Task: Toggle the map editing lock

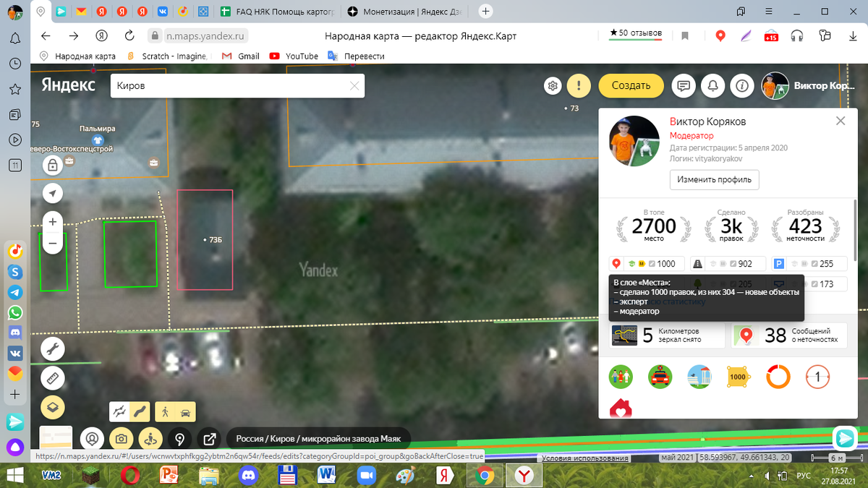Action: 53,166
